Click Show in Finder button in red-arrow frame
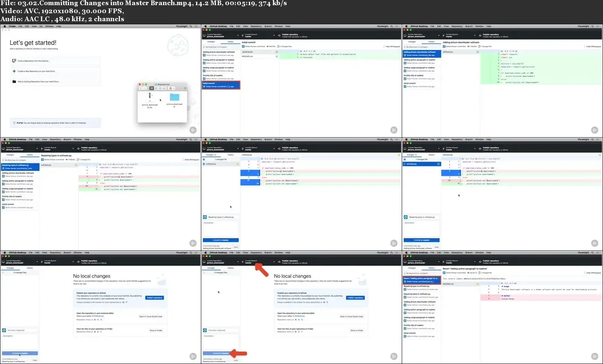Screen dimensions: 603x364 coord(357,331)
